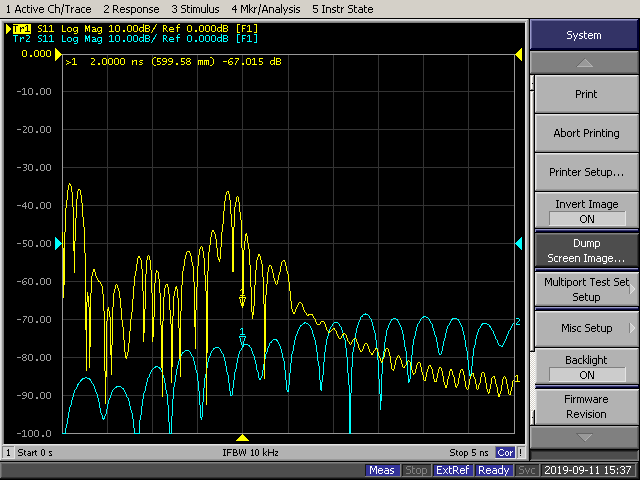Click Dump Screen Image softkey
640x480 pixels.
pyautogui.click(x=586, y=250)
